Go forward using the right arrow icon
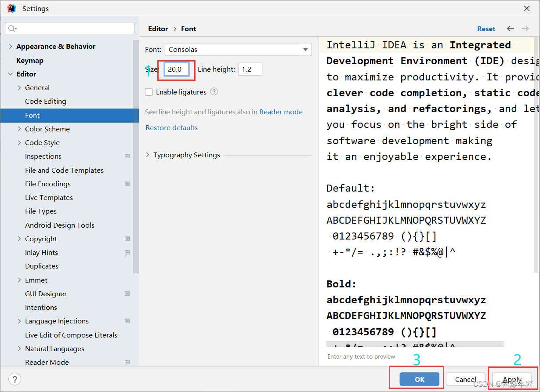 click(525, 29)
